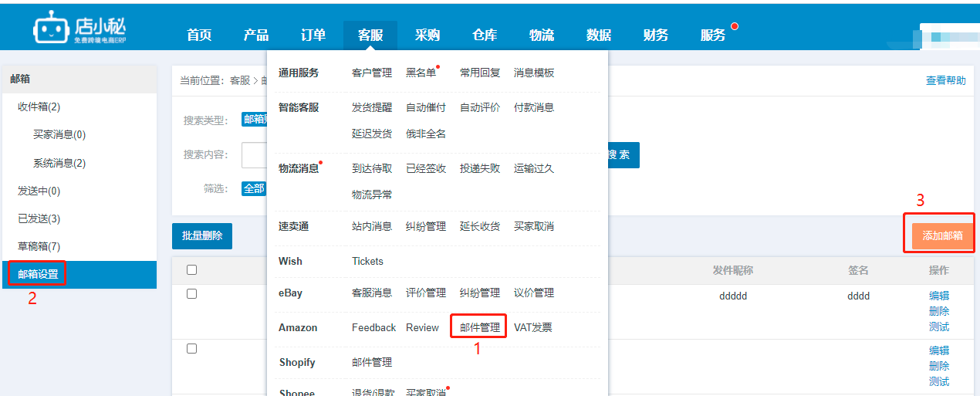Image resolution: width=980 pixels, height=396 pixels.
Task: Open 常用回复 in the dropdown menu
Action: [x=480, y=73]
